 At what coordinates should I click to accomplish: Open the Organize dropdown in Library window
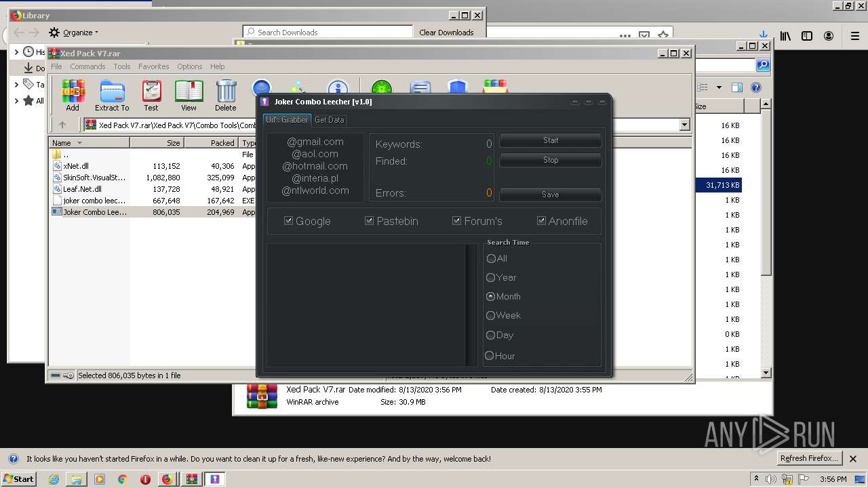tap(74, 33)
